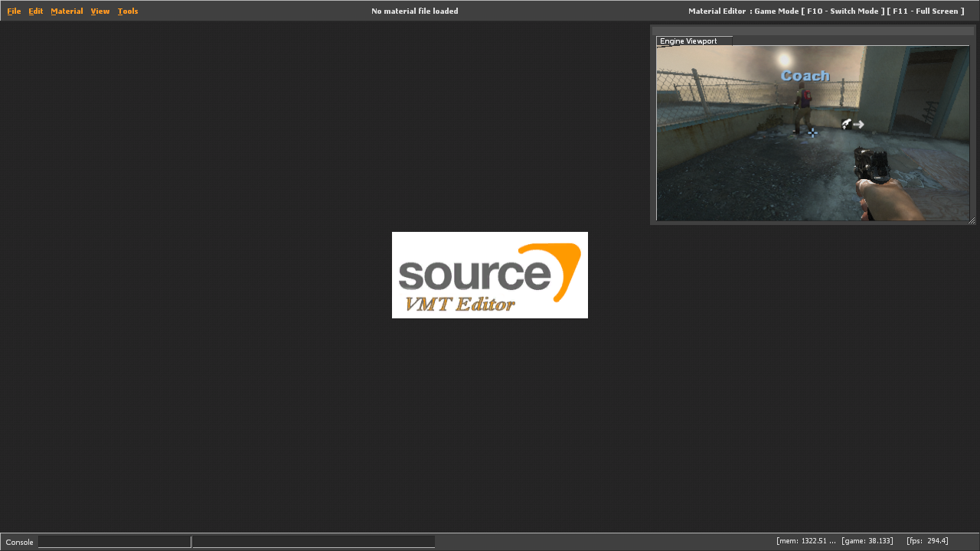The height and width of the screenshot is (551, 980).
Task: Click the white arrow next to the pickup icon
Action: pyautogui.click(x=859, y=124)
